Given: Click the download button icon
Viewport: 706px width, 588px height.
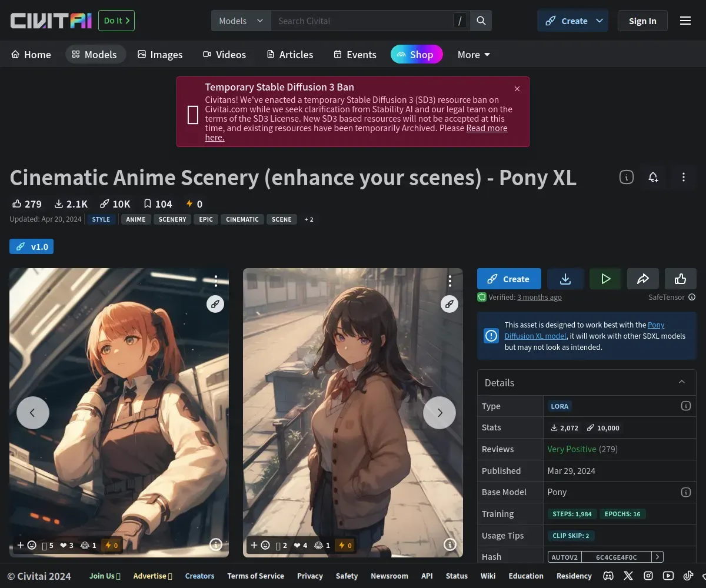Looking at the screenshot, I should coord(565,279).
